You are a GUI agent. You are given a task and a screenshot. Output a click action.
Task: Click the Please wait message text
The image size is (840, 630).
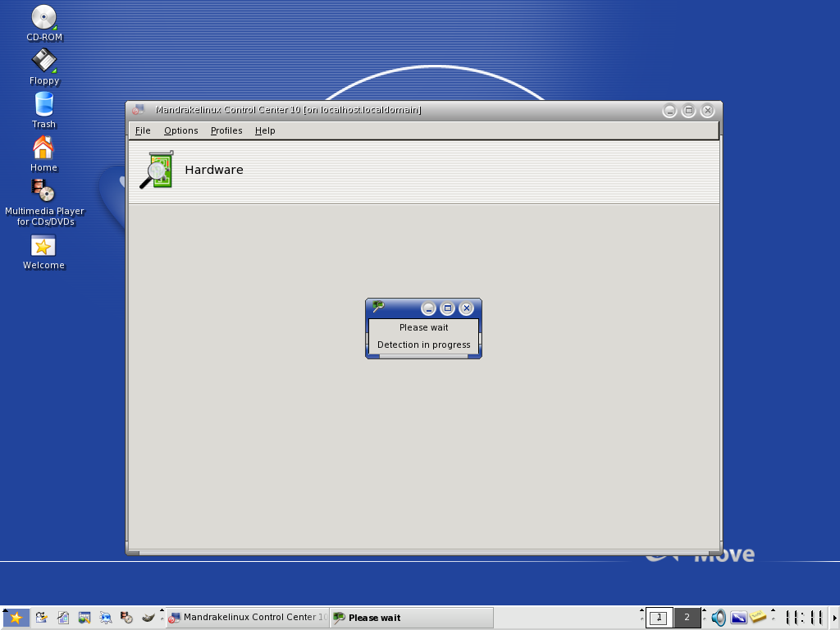click(424, 327)
